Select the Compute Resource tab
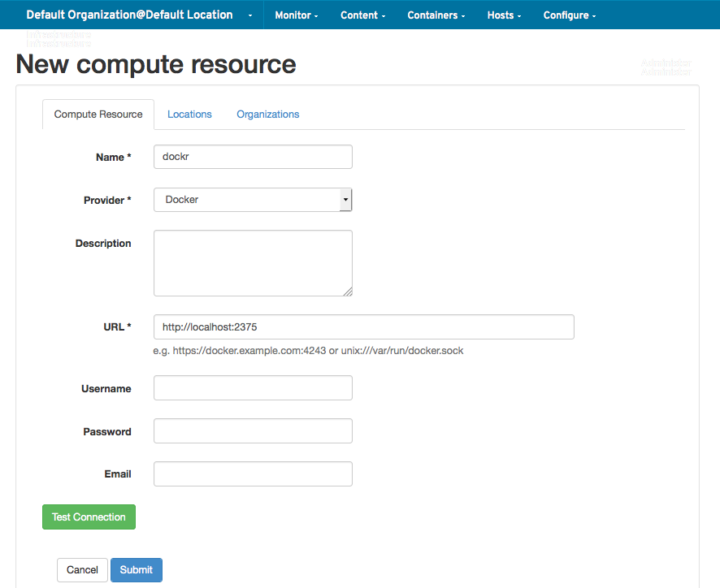The height and width of the screenshot is (588, 720). [98, 114]
